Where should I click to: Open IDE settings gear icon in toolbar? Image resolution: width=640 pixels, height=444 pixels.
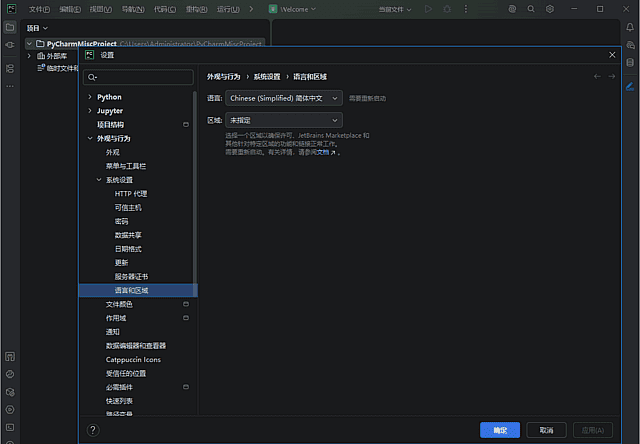[x=550, y=9]
